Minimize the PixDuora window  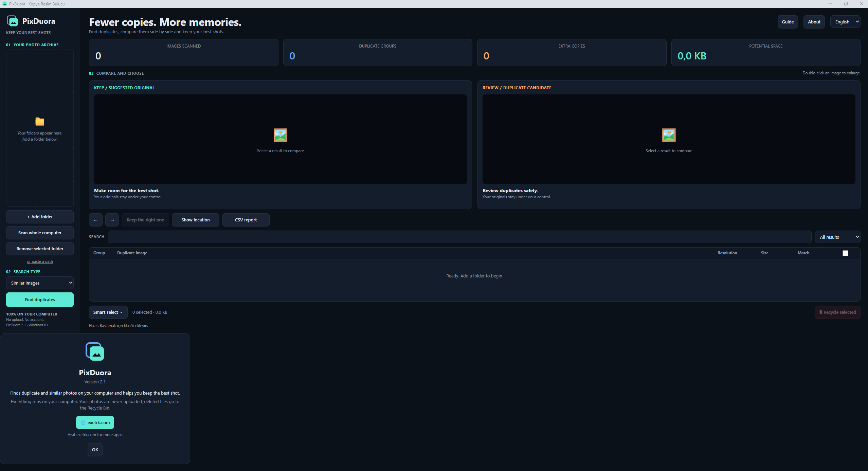[830, 4]
